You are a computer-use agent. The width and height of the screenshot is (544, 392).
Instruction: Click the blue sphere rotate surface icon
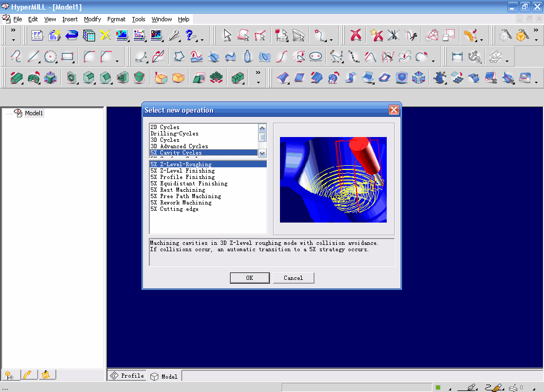click(334, 78)
